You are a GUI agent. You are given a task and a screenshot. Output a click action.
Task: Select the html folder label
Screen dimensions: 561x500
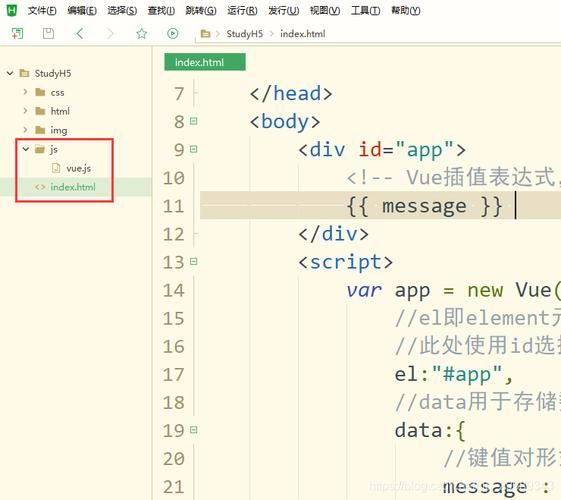pos(60,111)
